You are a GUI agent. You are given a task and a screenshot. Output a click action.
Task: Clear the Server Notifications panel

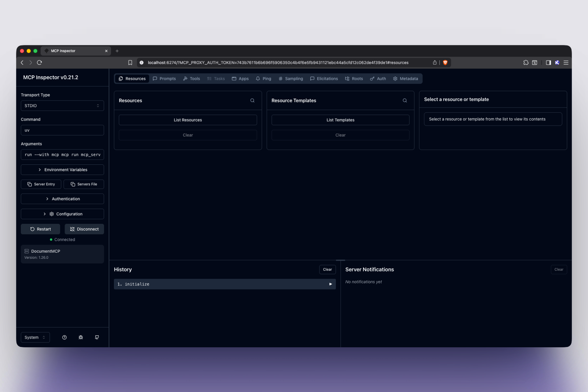(559, 269)
